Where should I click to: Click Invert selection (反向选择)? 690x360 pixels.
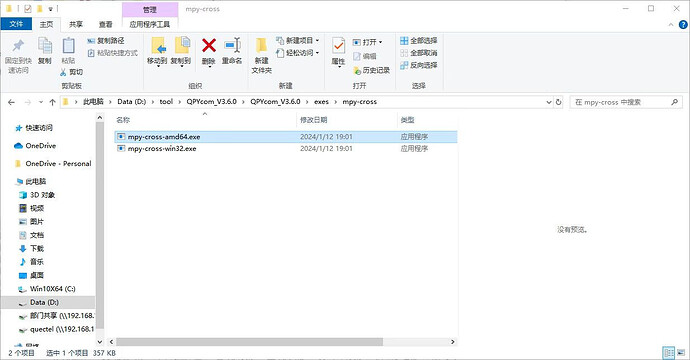click(x=418, y=65)
